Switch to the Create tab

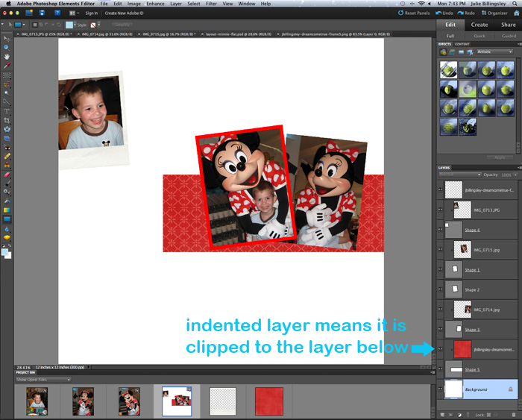point(479,25)
